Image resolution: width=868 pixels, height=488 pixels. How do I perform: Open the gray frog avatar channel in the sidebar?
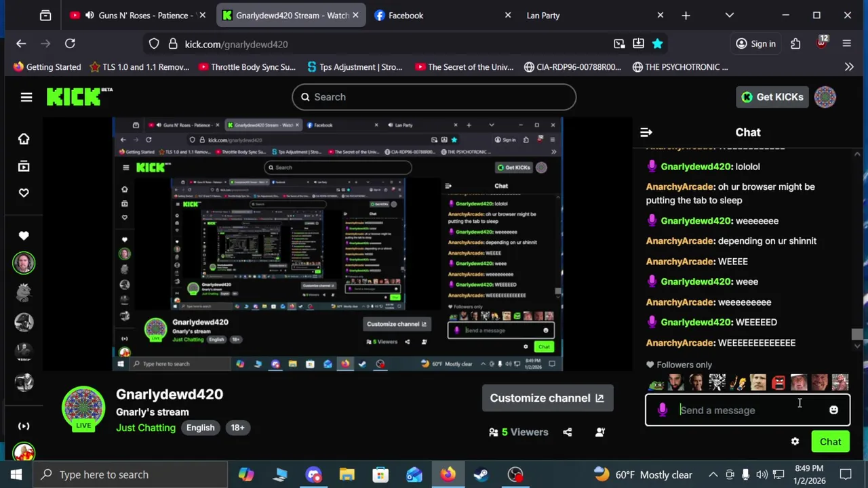(x=24, y=293)
